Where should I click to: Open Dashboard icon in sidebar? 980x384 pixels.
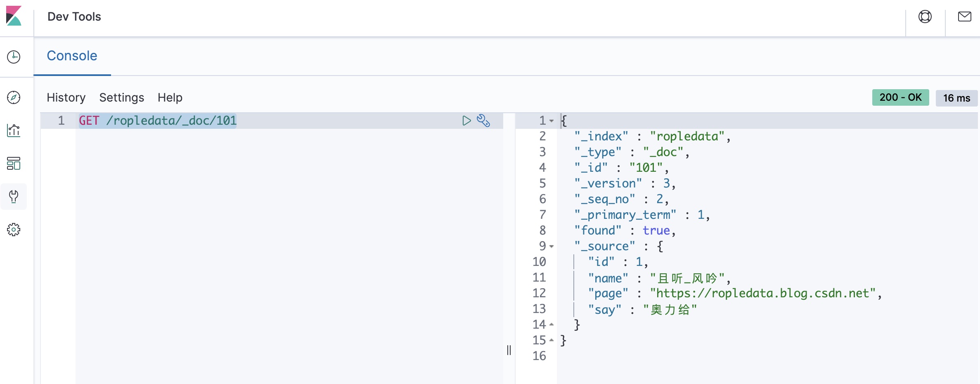tap(14, 164)
